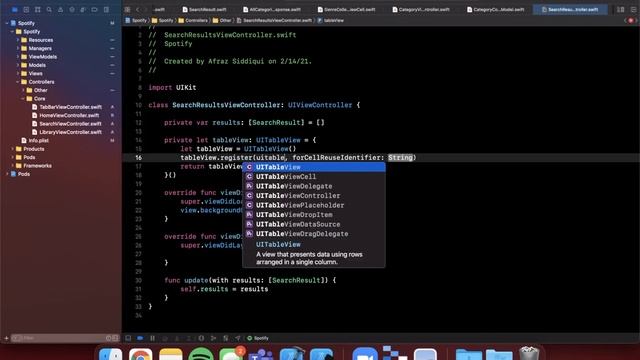Viewport: 640px width, 360px height.
Task: Click the red error indicator in jump bar
Action: coord(631,20)
